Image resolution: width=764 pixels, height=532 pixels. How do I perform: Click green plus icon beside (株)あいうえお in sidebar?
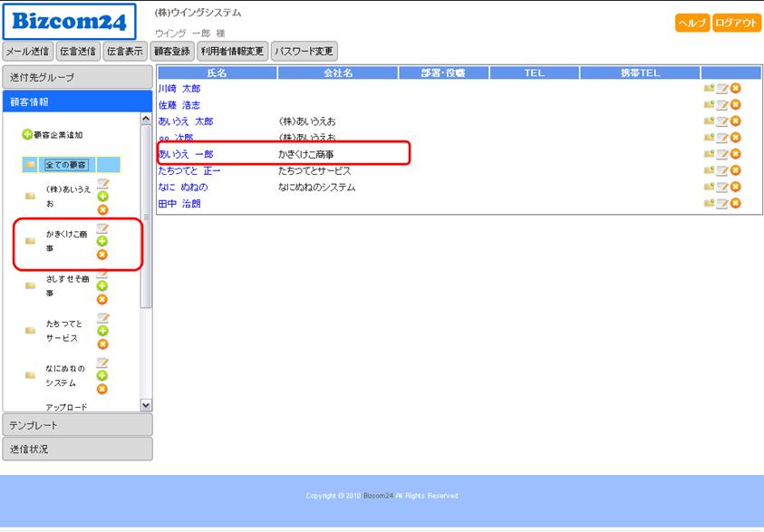tap(102, 197)
